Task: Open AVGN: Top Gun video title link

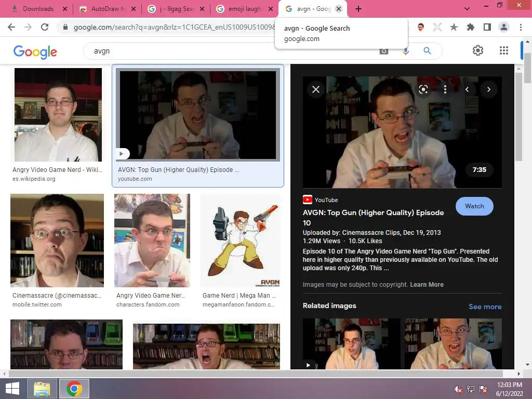Action: (373, 218)
